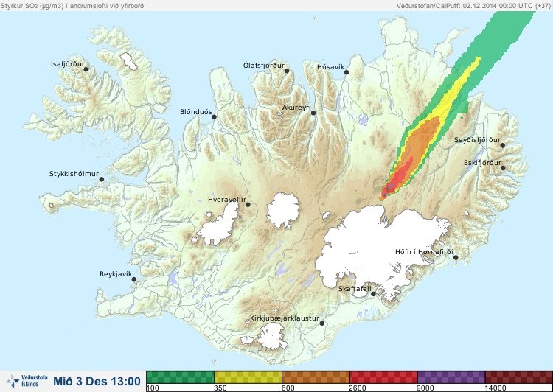Click the 'Húsavík' label
The height and width of the screenshot is (392, 553).
click(x=331, y=67)
